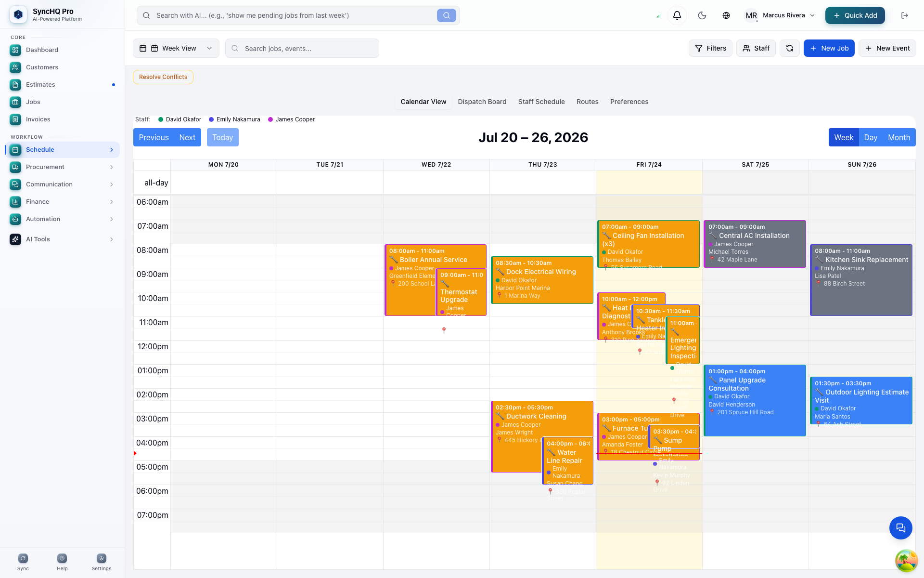Click the Quick Add button
The width and height of the screenshot is (924, 578).
click(855, 15)
